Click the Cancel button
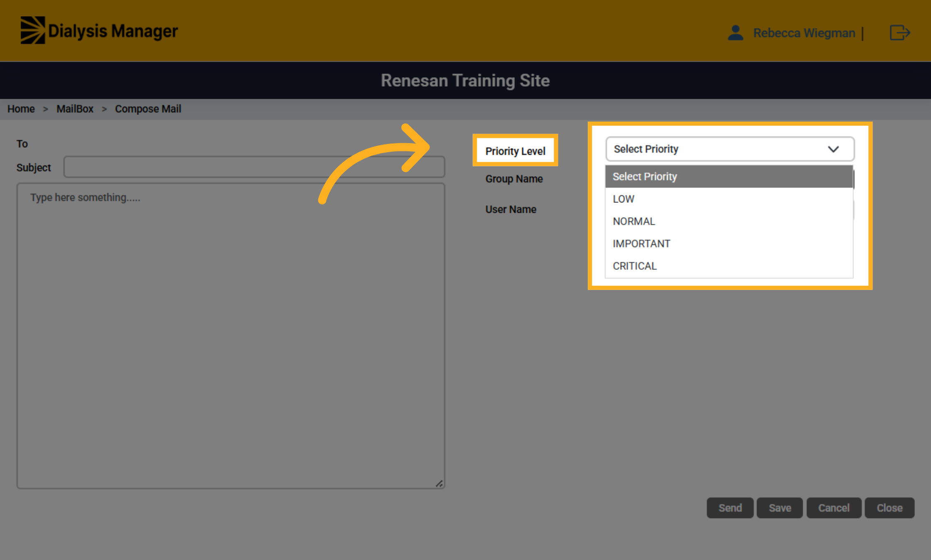The width and height of the screenshot is (931, 560). [x=834, y=508]
